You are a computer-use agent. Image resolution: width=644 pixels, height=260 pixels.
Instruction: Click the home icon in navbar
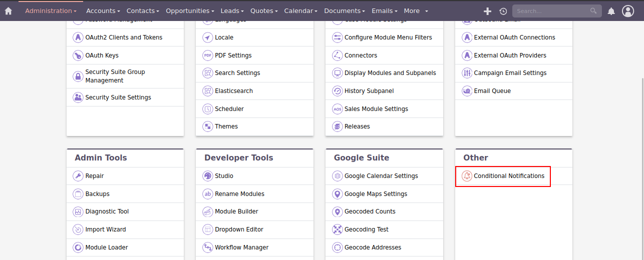click(8, 11)
